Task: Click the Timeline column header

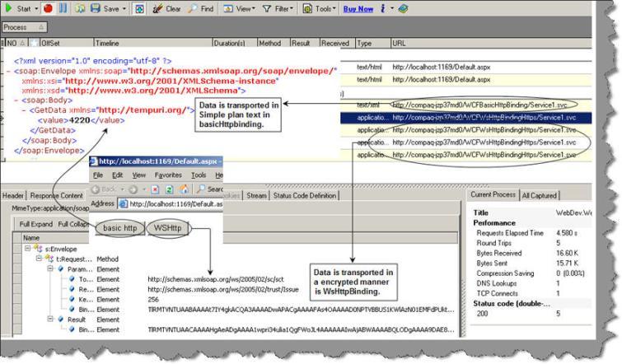Action: 153,43
